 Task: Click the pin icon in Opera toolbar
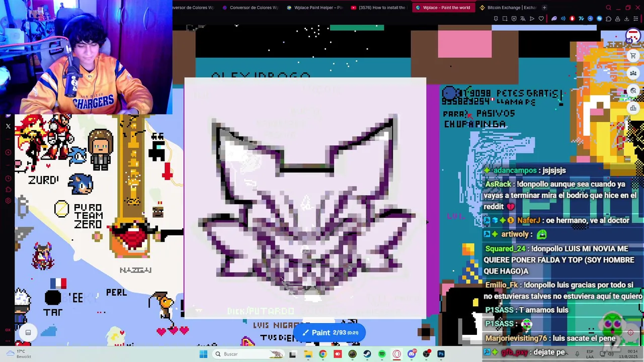[496, 19]
